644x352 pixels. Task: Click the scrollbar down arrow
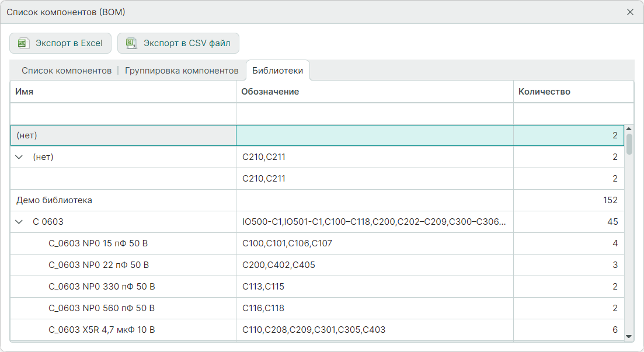(629, 336)
